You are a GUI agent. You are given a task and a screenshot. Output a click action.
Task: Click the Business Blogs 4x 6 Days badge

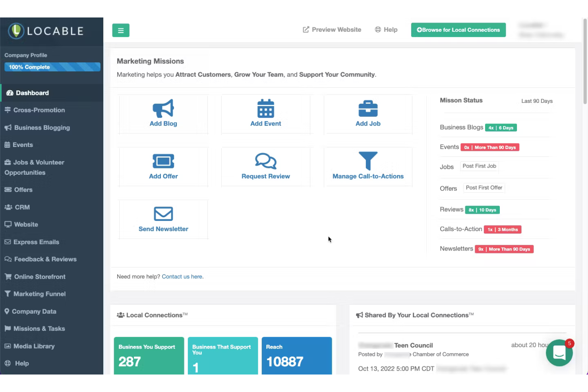point(501,128)
